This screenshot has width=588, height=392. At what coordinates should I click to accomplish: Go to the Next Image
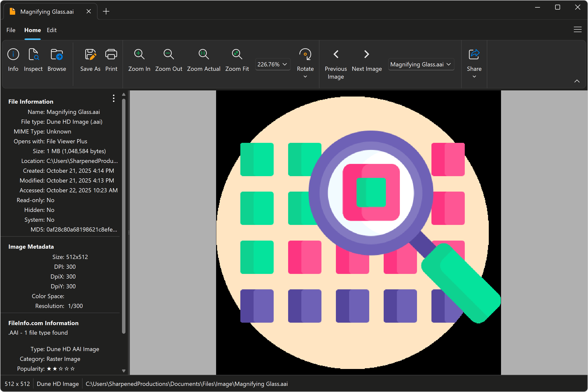point(366,54)
